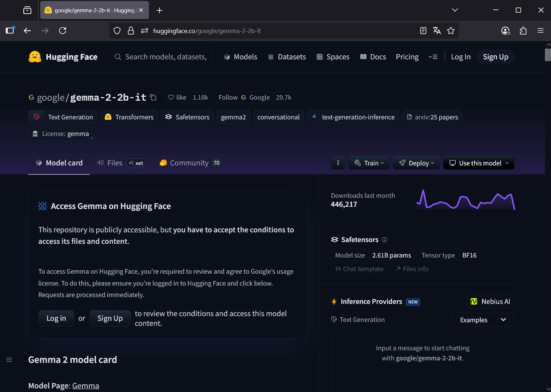Reload the current page
This screenshot has width=551, height=392.
(63, 31)
